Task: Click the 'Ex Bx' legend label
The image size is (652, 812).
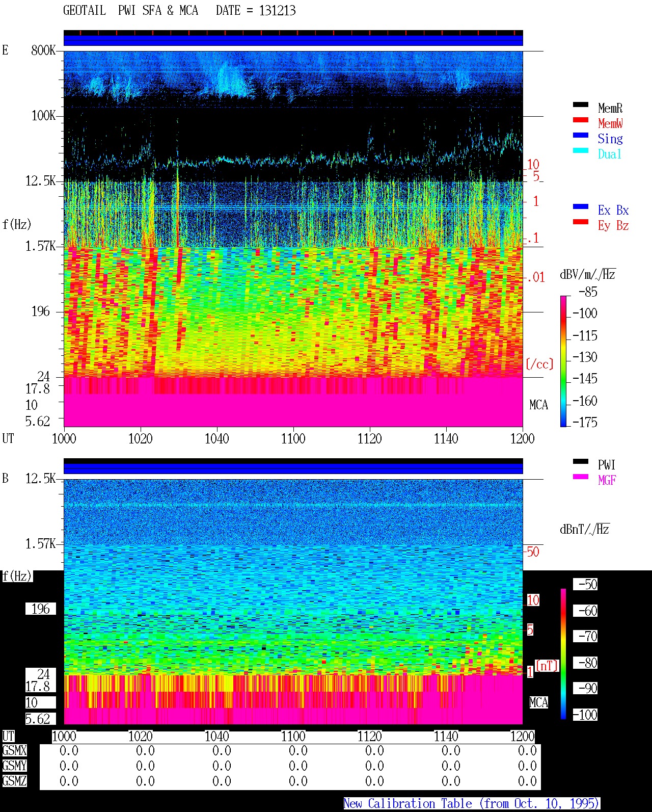Action: [x=613, y=210]
